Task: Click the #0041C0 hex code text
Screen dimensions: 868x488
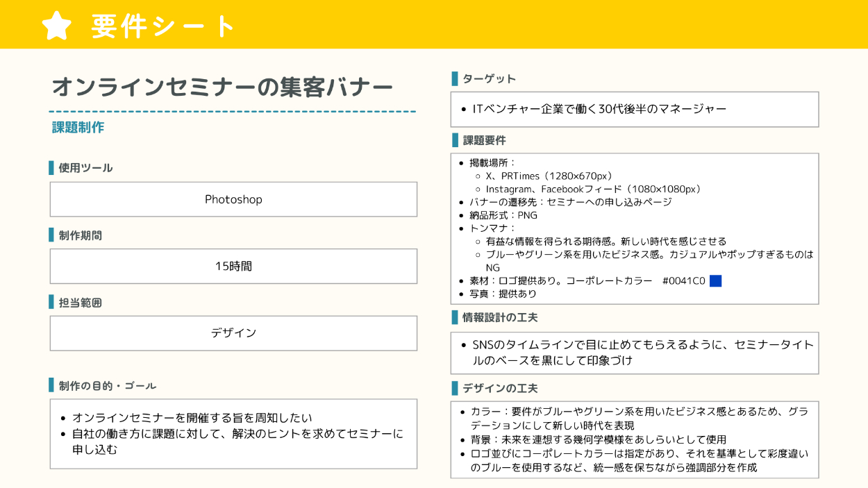Action: [x=683, y=281]
